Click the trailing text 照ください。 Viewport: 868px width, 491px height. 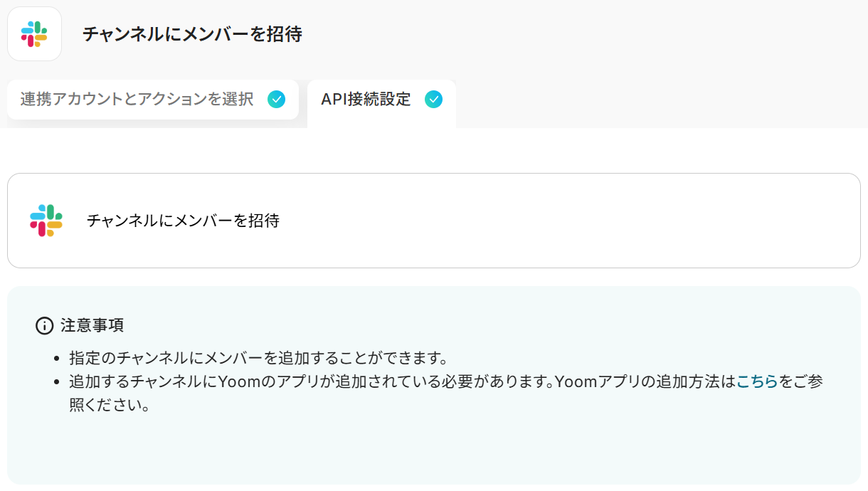[109, 405]
